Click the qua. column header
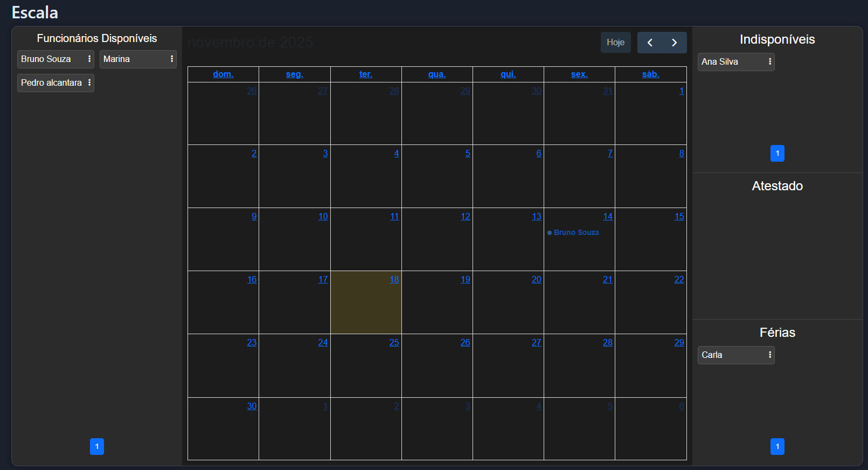868x470 pixels. click(x=437, y=74)
